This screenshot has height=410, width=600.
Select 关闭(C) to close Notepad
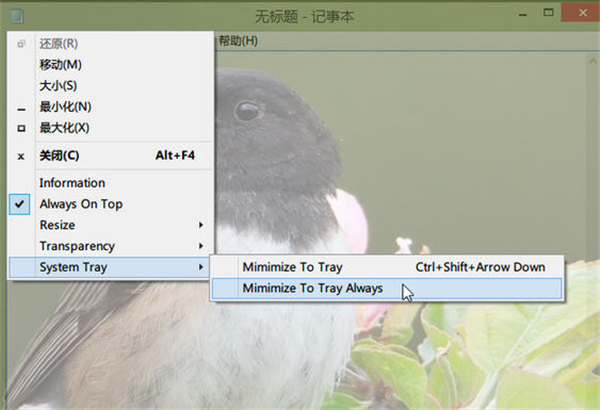[59, 156]
